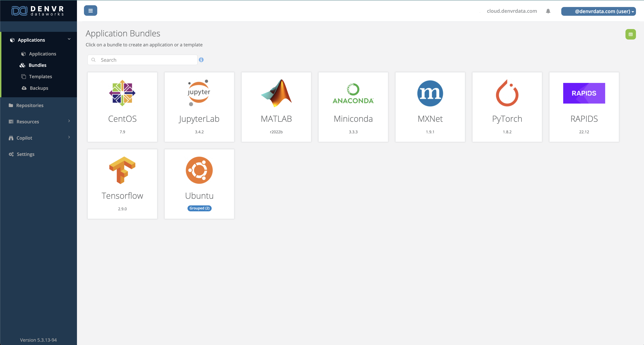Click the cloud.denvrdata.com link

tap(512, 11)
